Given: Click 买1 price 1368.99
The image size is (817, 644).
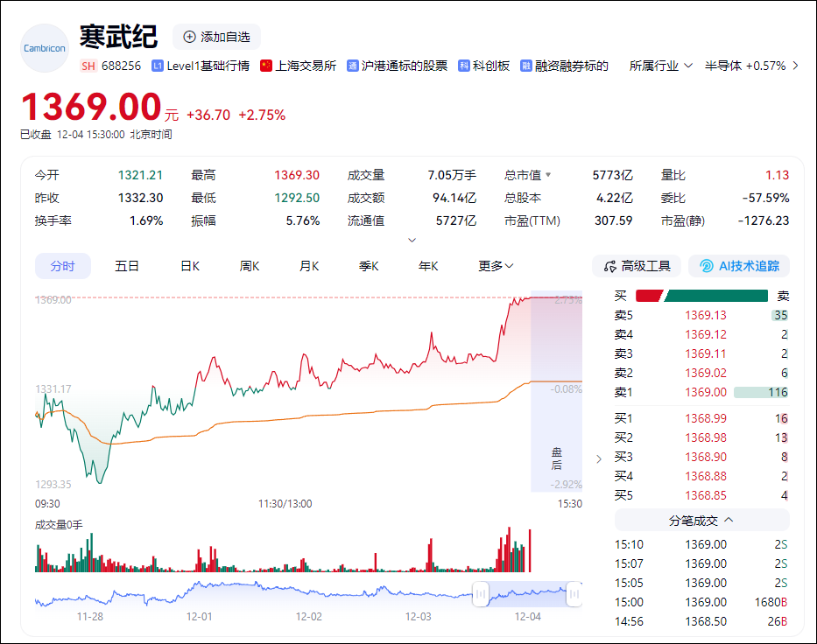Looking at the screenshot, I should (x=706, y=418).
